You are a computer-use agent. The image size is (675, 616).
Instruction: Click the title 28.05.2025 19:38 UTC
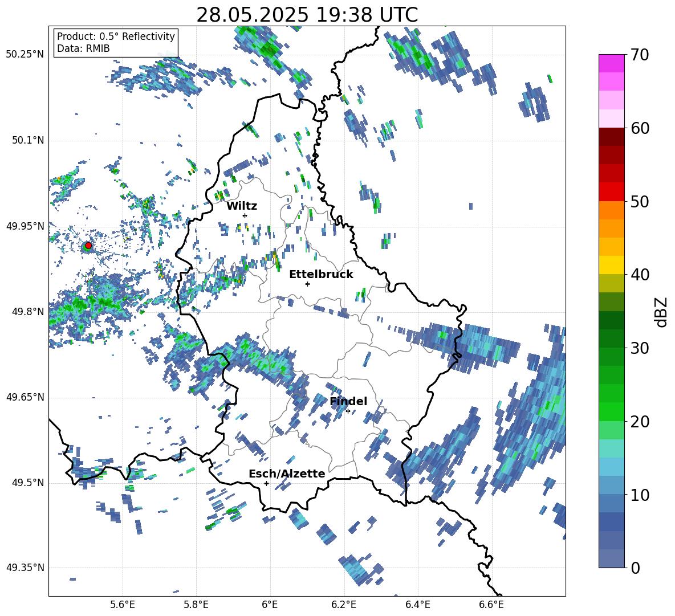point(307,15)
